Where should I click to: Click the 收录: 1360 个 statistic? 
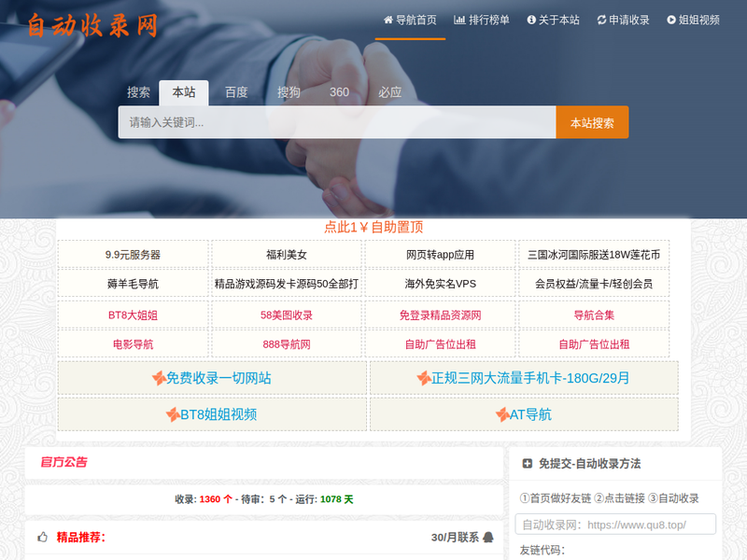[x=204, y=499]
